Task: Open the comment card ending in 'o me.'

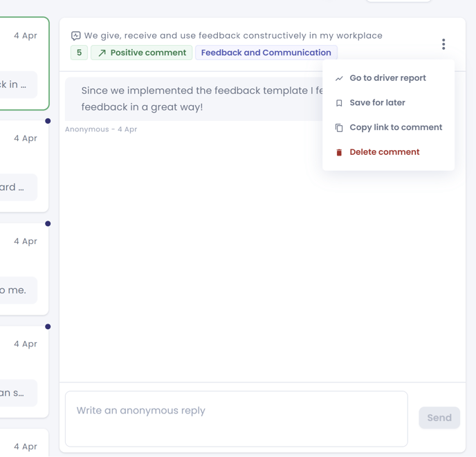Action: (23, 269)
